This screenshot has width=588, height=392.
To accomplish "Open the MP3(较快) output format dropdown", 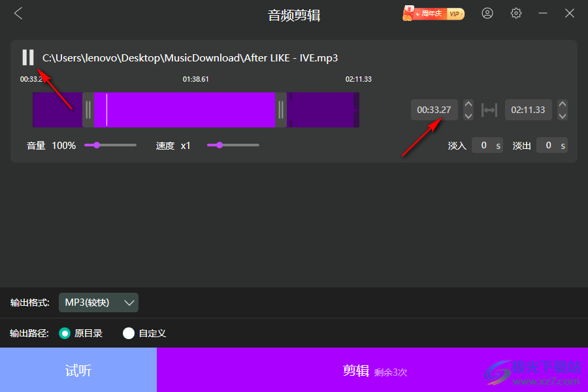I will coord(98,302).
